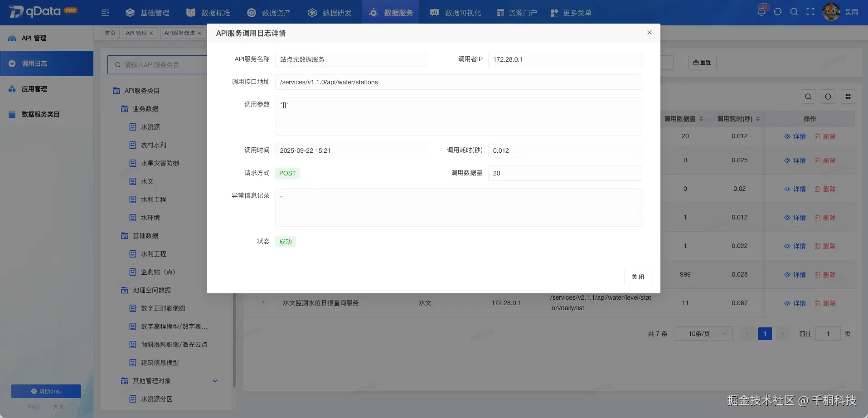Click the table search magnifier icon
This screenshot has height=418, width=868.
click(808, 96)
